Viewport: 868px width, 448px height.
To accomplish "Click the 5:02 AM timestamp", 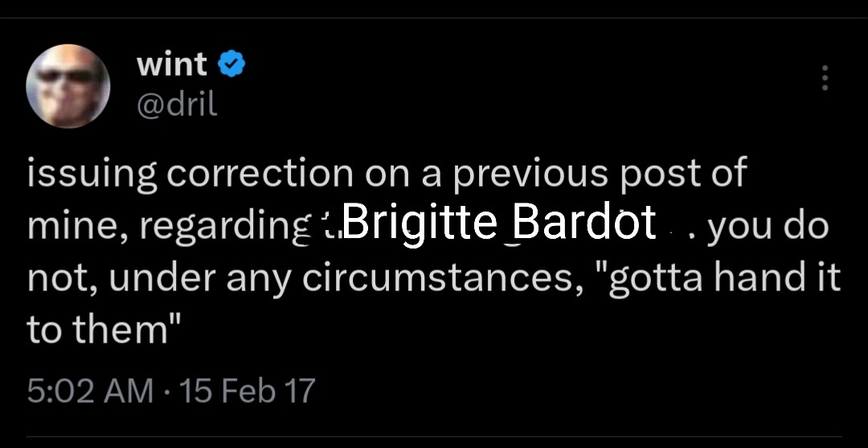I will click(90, 391).
